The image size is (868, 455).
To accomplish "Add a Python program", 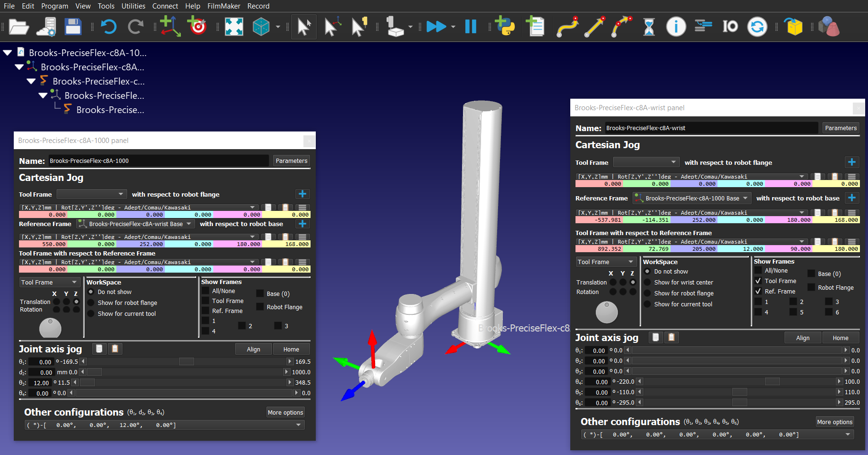I will pyautogui.click(x=505, y=27).
